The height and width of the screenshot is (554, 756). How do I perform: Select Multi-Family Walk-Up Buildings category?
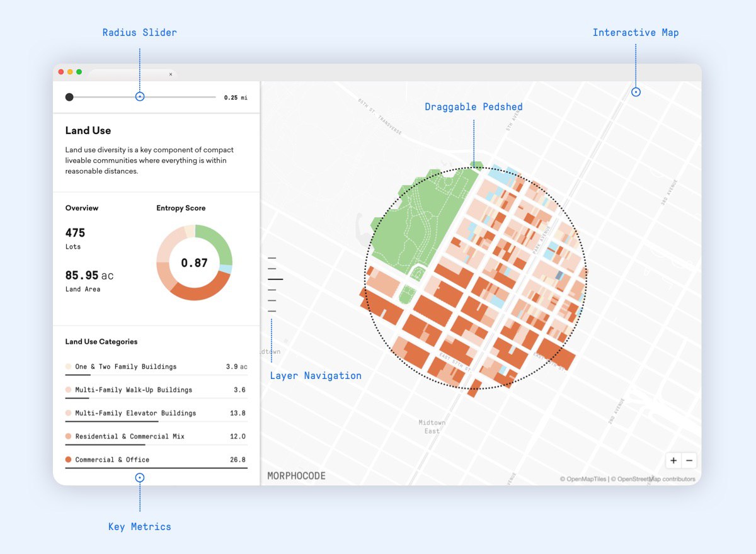156,390
